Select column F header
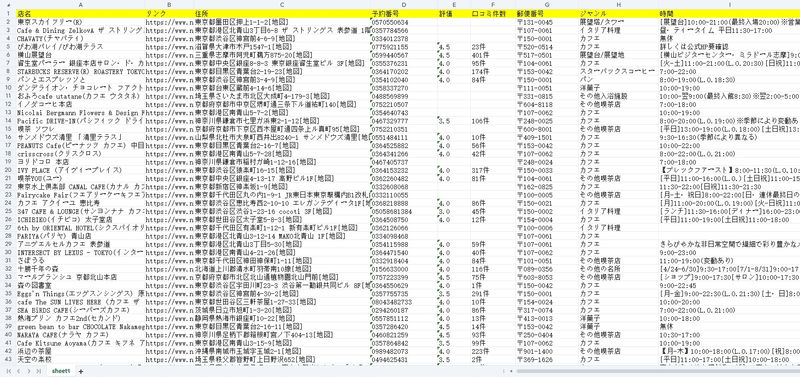Screen dimensions: 800x377 click(493, 5)
